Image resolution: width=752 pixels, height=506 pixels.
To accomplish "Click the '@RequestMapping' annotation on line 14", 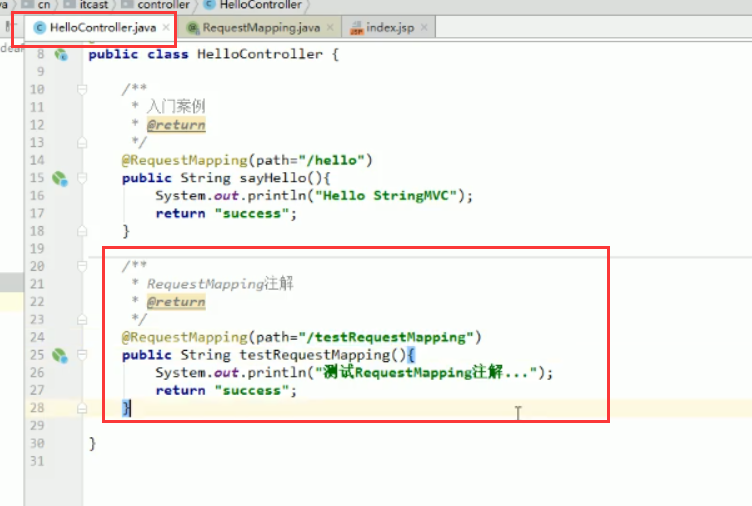I will 184,161.
